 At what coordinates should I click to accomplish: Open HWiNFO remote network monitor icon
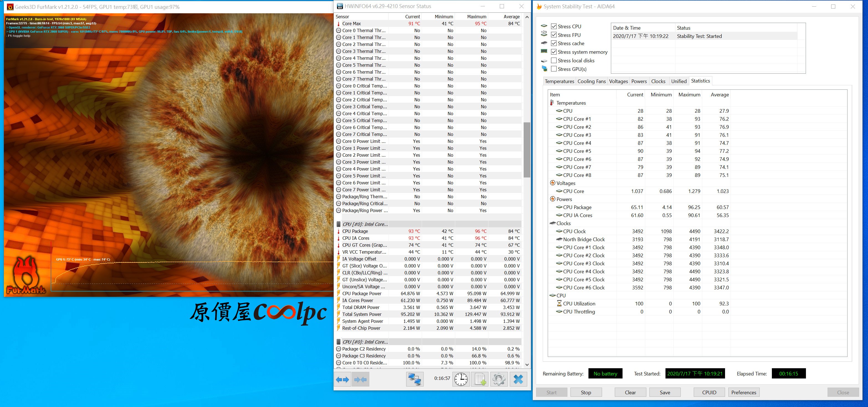(414, 380)
